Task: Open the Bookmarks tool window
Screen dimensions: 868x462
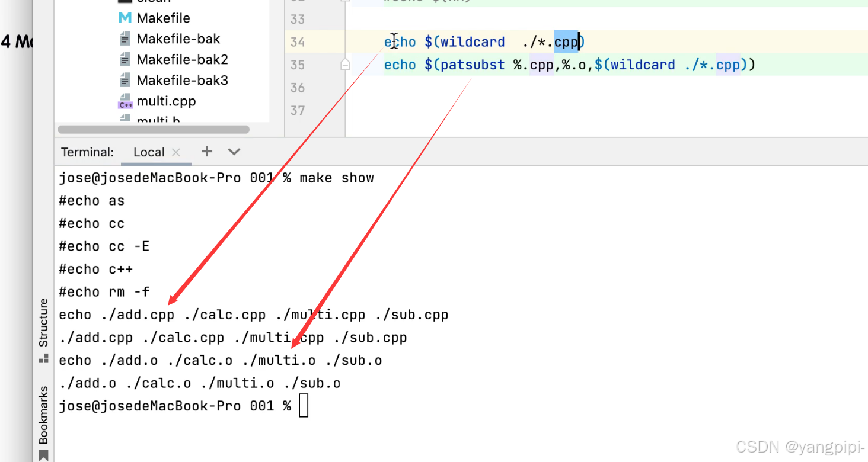Action: [x=43, y=415]
